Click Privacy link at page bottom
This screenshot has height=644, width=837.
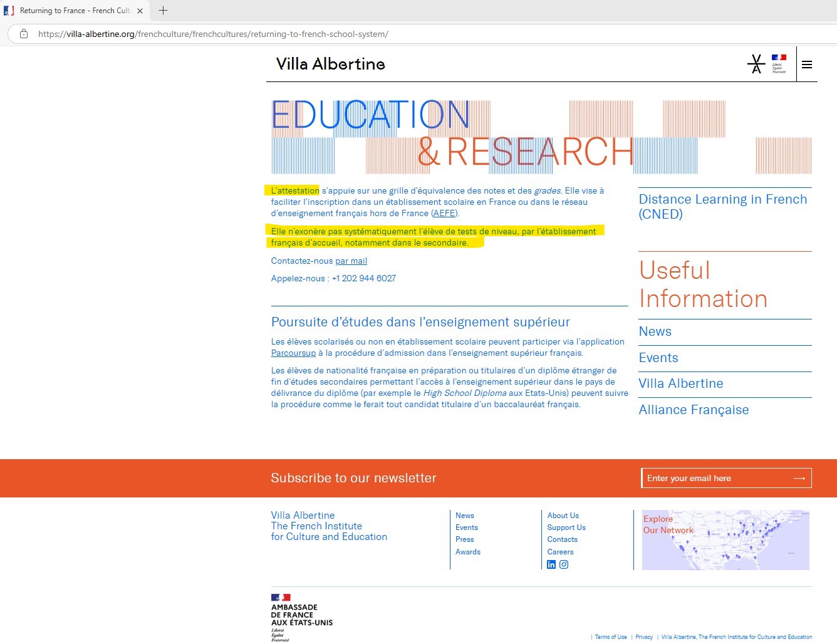[x=644, y=637]
